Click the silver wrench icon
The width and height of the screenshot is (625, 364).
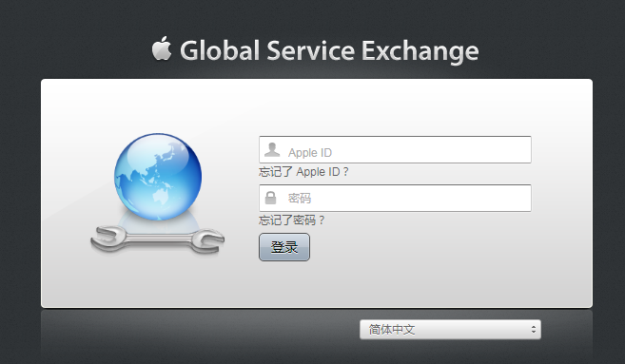tap(158, 239)
